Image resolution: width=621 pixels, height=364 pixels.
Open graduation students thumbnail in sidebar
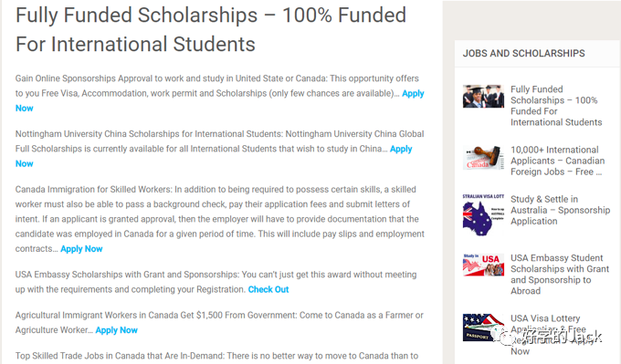tap(483, 96)
